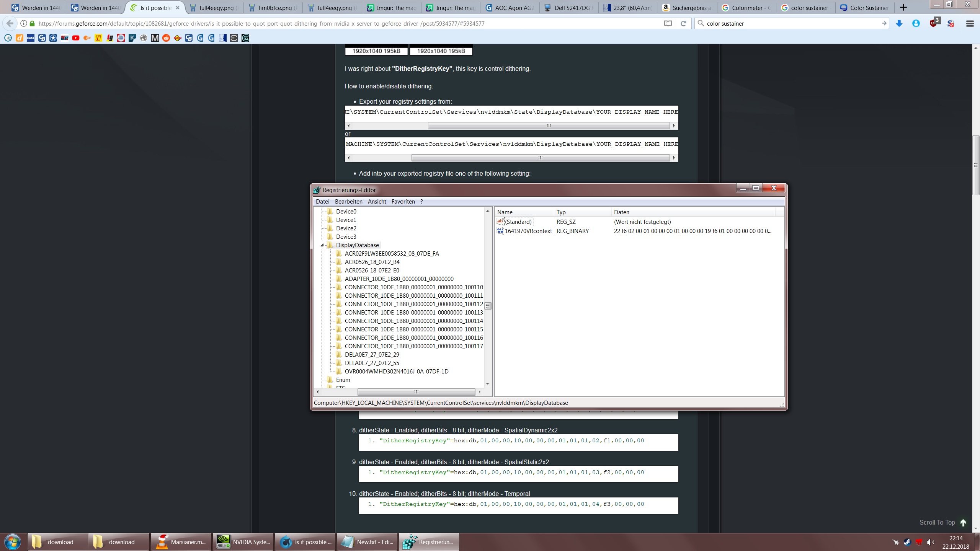
Task: Click the first 1920x1040 195kB thumbnail label
Action: click(x=376, y=51)
